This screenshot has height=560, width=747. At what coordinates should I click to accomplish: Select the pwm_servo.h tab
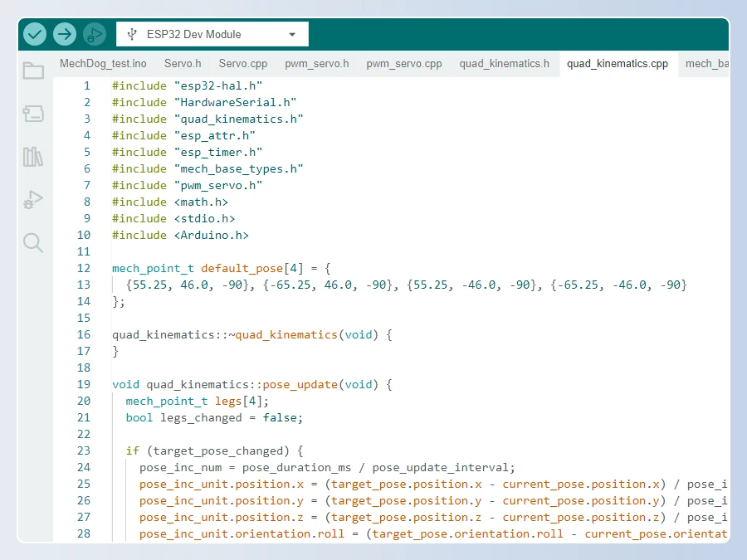(316, 63)
